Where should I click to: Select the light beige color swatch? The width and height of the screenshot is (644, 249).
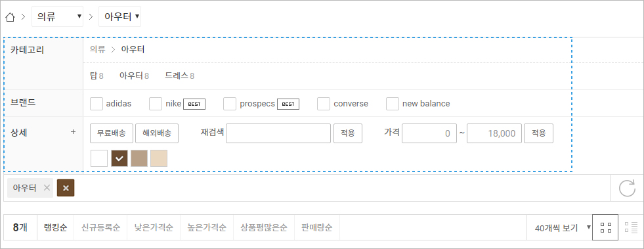coord(159,158)
